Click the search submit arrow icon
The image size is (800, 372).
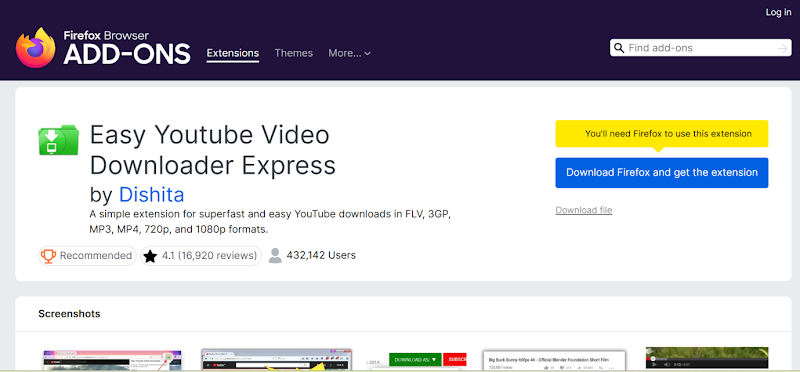[x=782, y=48]
